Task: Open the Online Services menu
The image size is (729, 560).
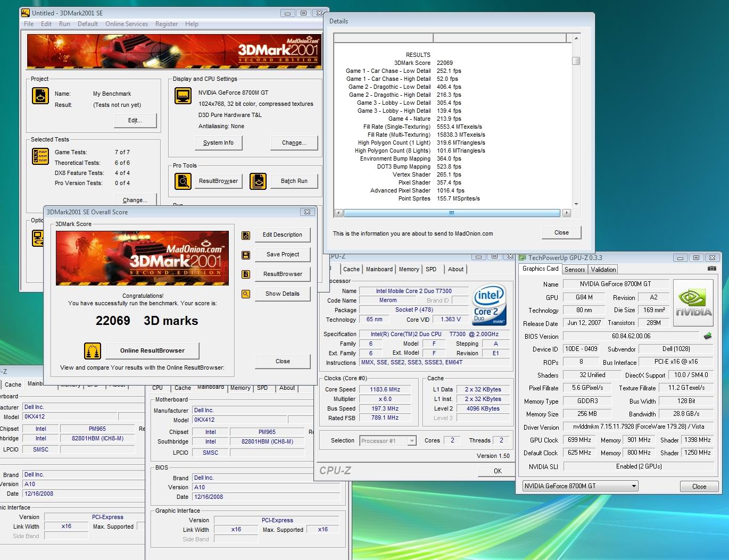Action: 127,24
